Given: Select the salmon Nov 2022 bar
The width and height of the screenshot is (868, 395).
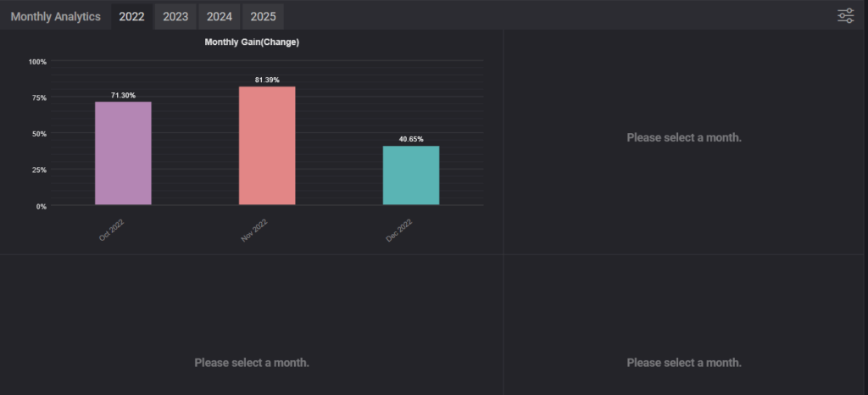Looking at the screenshot, I should coord(267,146).
